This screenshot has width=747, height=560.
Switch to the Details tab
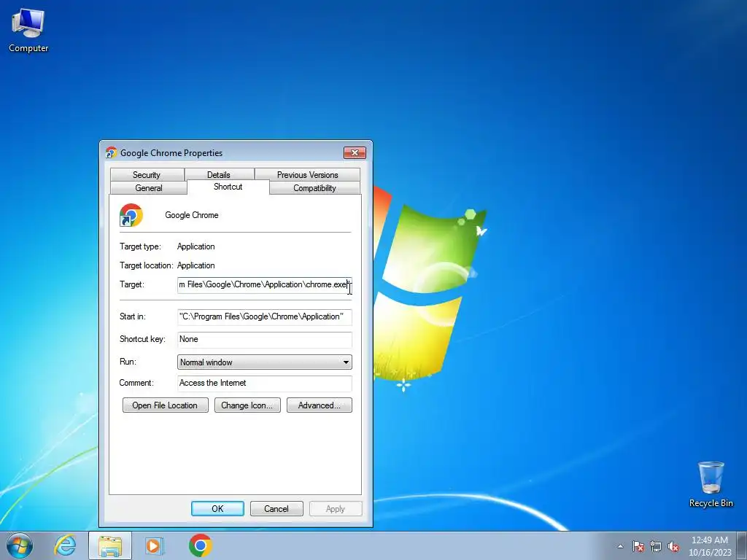219,175
